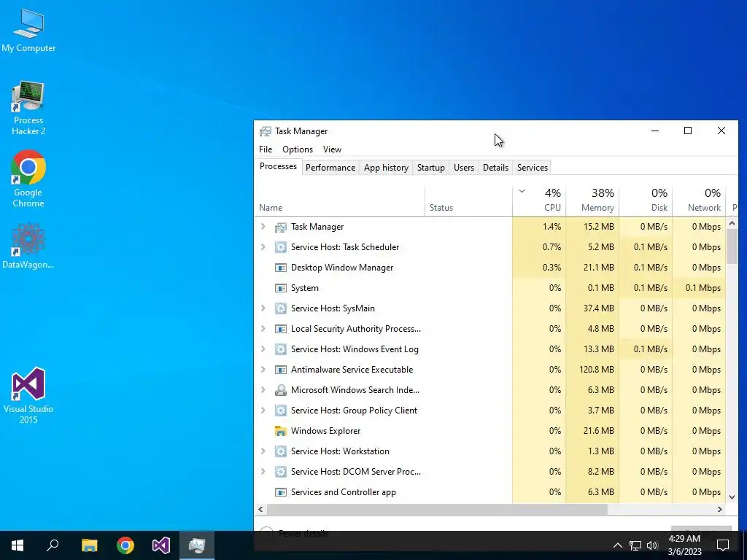Open Visual Studio from the taskbar

pyautogui.click(x=161, y=545)
